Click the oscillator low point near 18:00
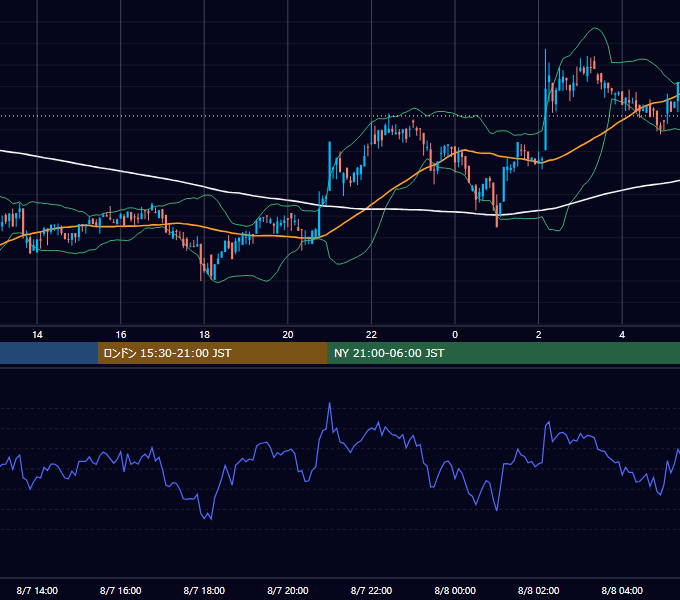Image resolution: width=680 pixels, height=600 pixels. coord(211,518)
